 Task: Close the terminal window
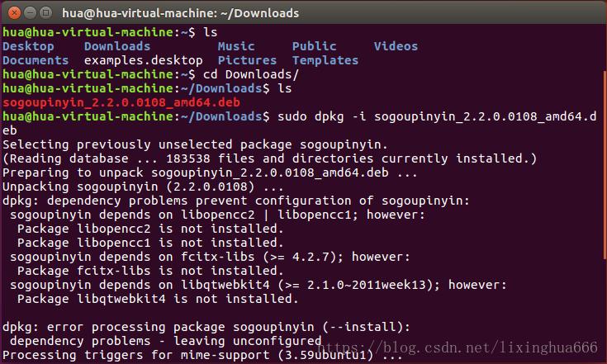click(14, 12)
